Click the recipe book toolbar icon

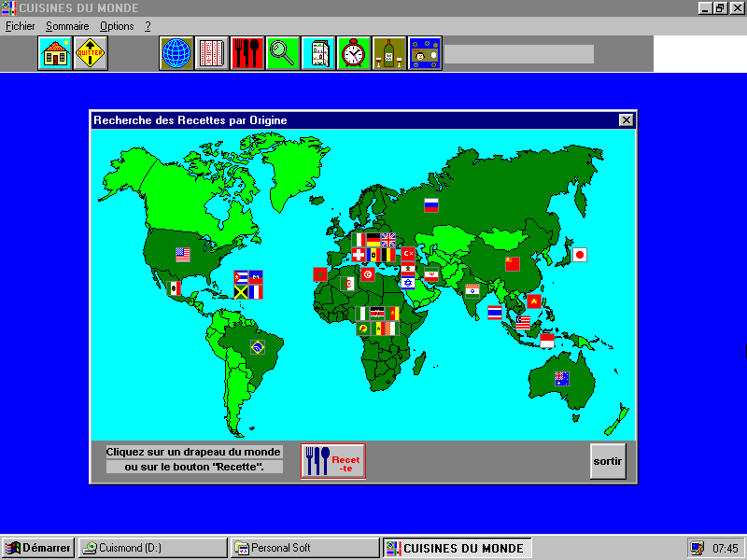click(x=212, y=53)
